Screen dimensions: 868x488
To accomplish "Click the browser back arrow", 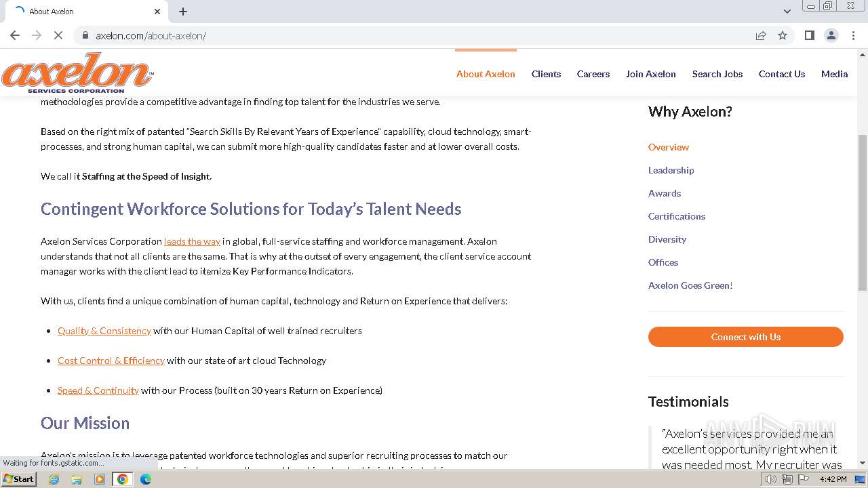I will tap(15, 35).
